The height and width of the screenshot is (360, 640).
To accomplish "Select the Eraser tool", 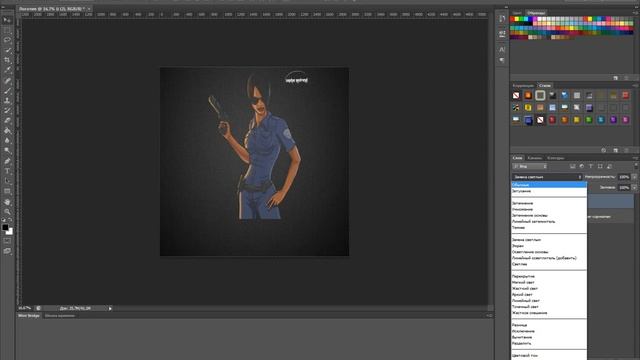I will (7, 121).
